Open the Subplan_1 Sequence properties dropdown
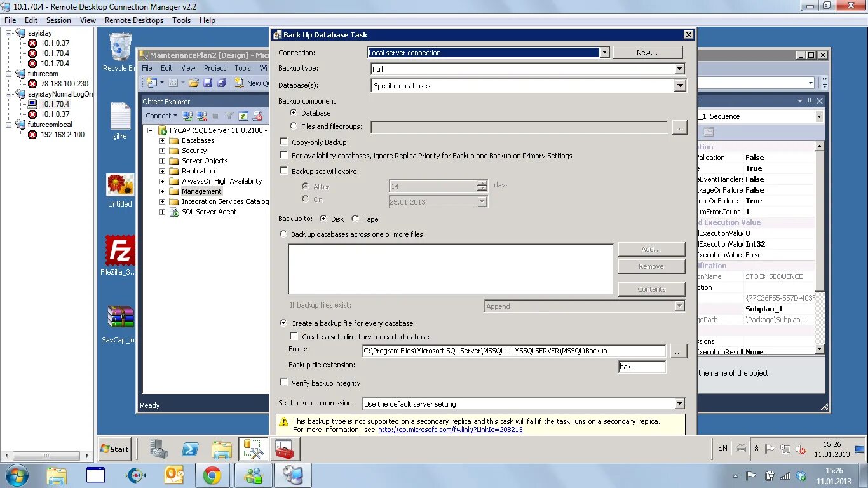 point(819,116)
